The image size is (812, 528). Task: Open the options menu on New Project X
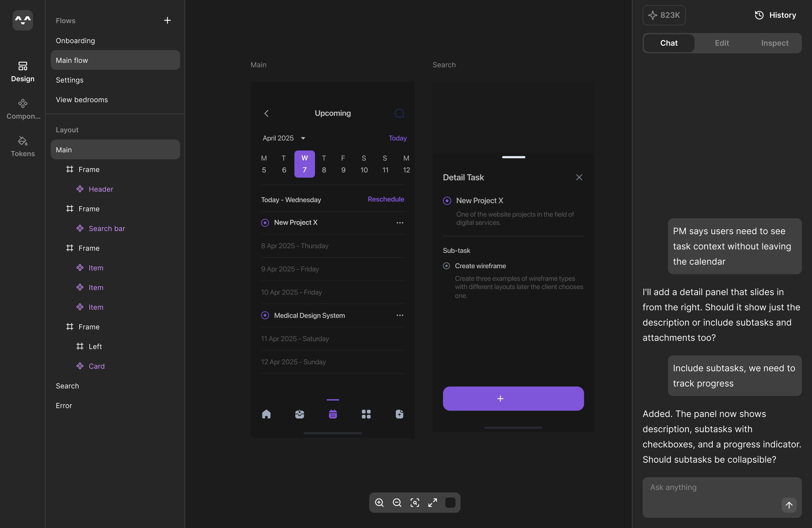point(400,222)
